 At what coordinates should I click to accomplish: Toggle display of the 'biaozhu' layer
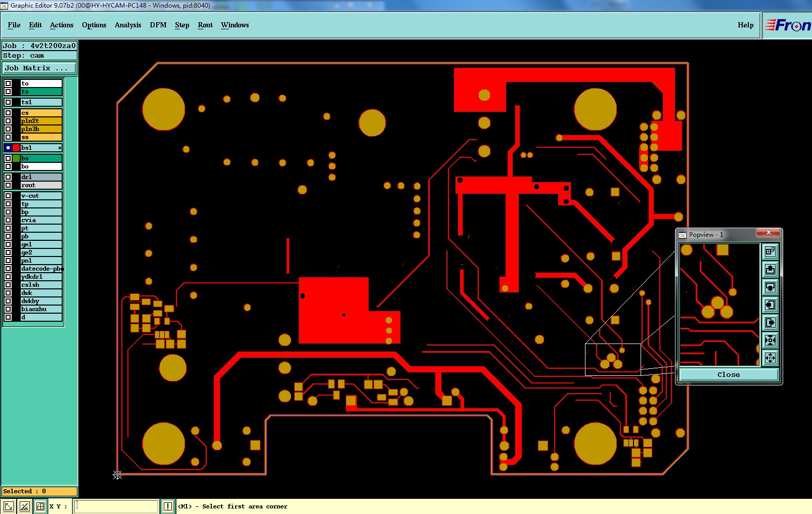coord(8,309)
